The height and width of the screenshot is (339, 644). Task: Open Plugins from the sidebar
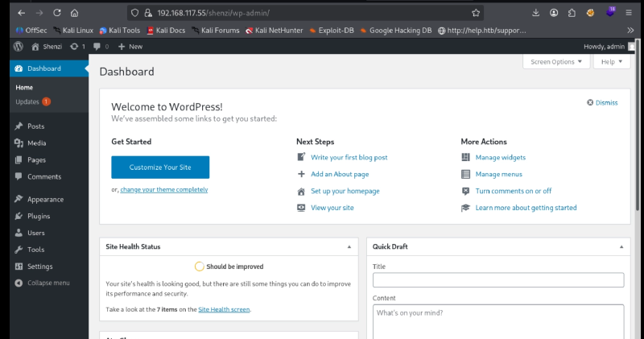coord(39,216)
